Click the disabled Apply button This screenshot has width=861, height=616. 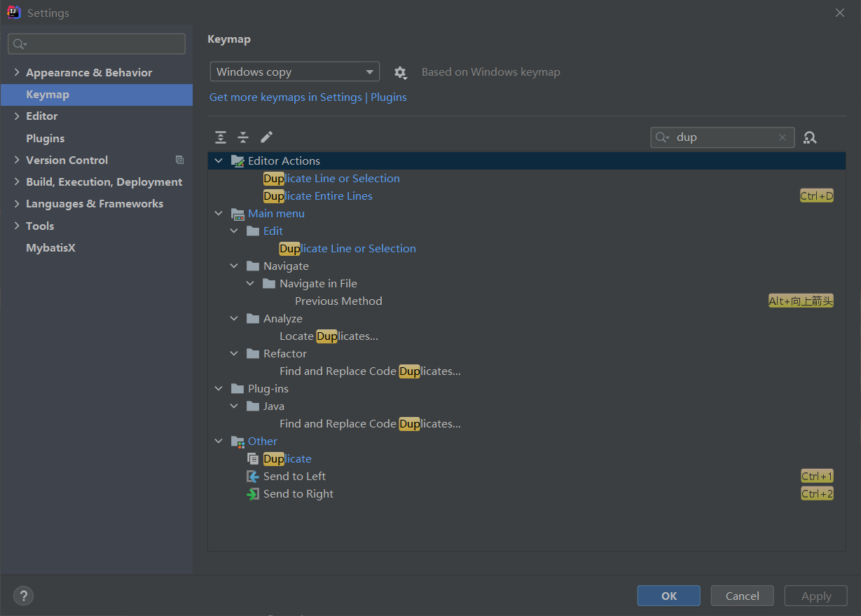pos(816,596)
